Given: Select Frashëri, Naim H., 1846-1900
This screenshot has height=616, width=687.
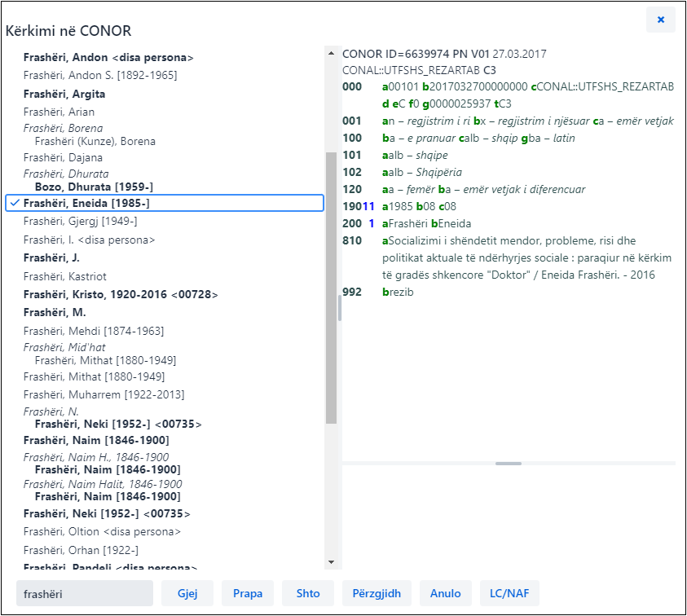Looking at the screenshot, I should pos(96,457).
